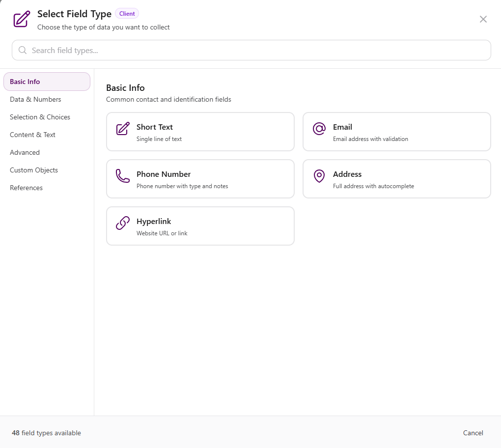
Task: Click 'Single line of text' description
Action: click(159, 139)
